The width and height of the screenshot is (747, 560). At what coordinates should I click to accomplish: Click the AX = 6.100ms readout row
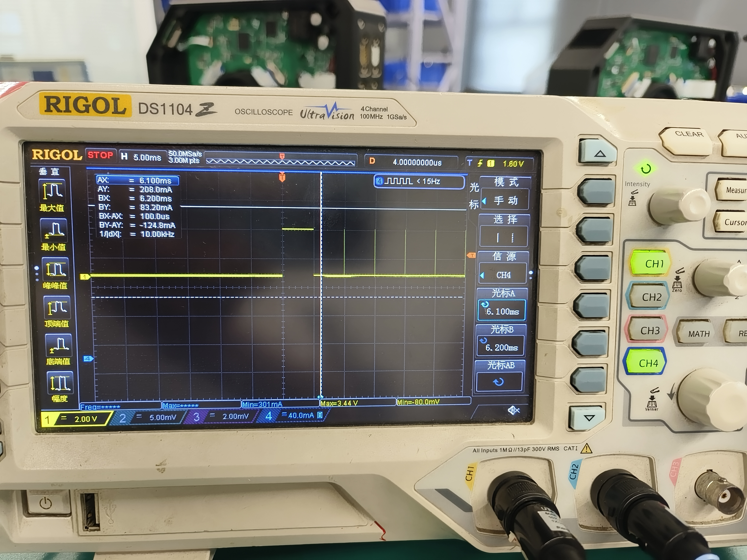click(138, 181)
